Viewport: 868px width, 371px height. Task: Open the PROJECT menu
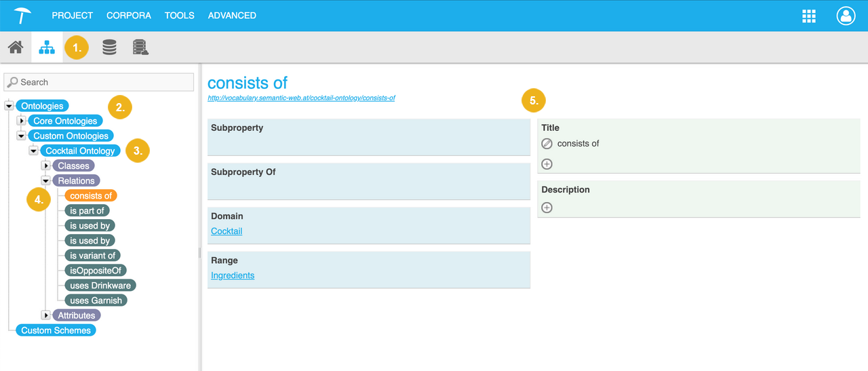pos(73,16)
